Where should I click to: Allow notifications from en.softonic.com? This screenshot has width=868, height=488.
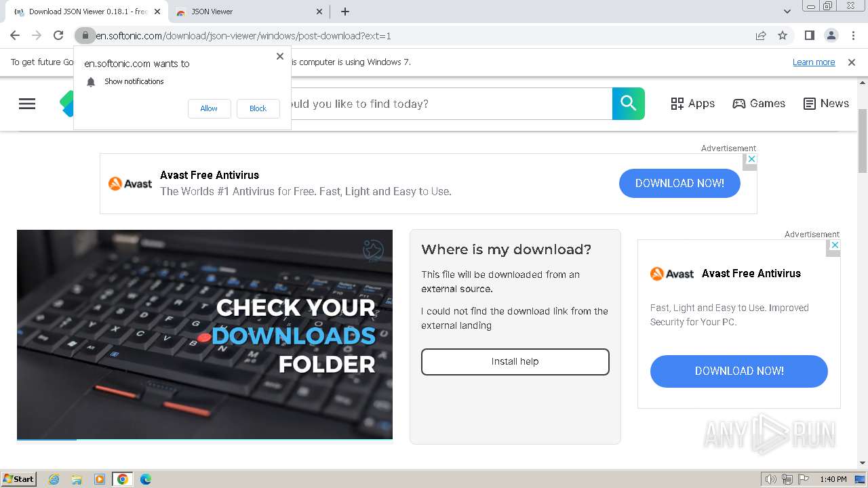pos(209,108)
